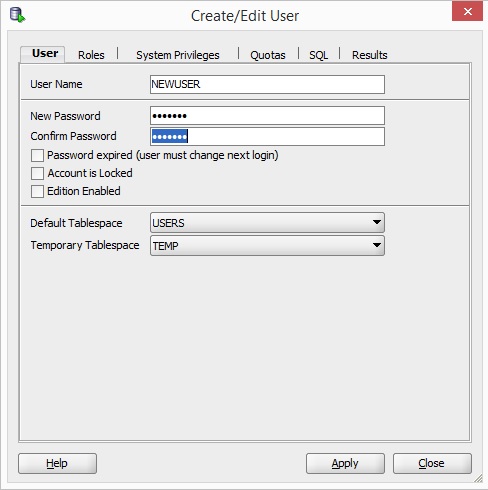The width and height of the screenshot is (488, 490).
Task: Click the database icon in title bar
Action: point(17,15)
